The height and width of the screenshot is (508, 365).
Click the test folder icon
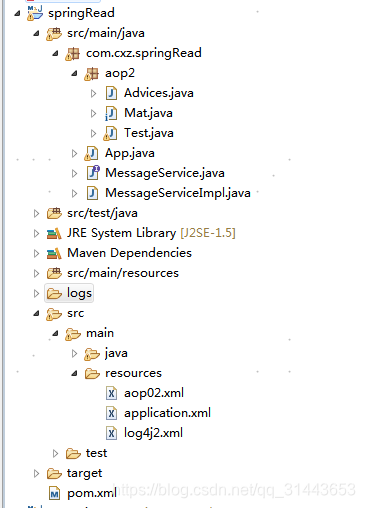(x=73, y=453)
